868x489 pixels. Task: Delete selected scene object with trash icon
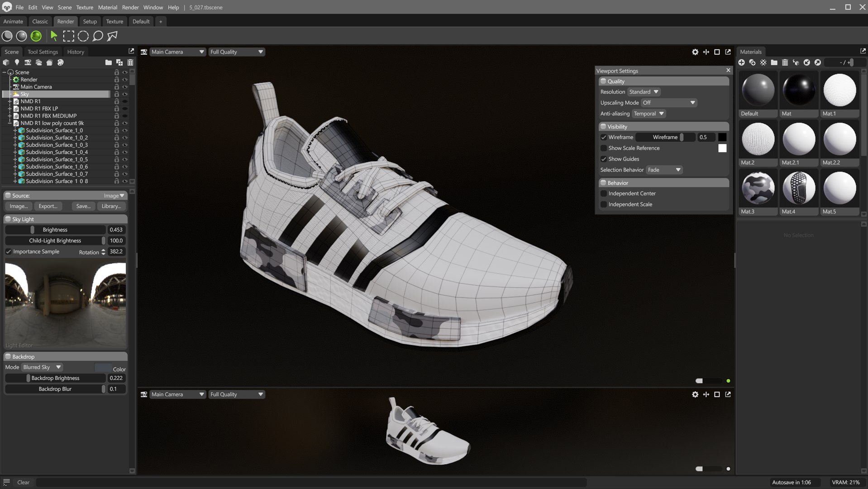pos(130,62)
